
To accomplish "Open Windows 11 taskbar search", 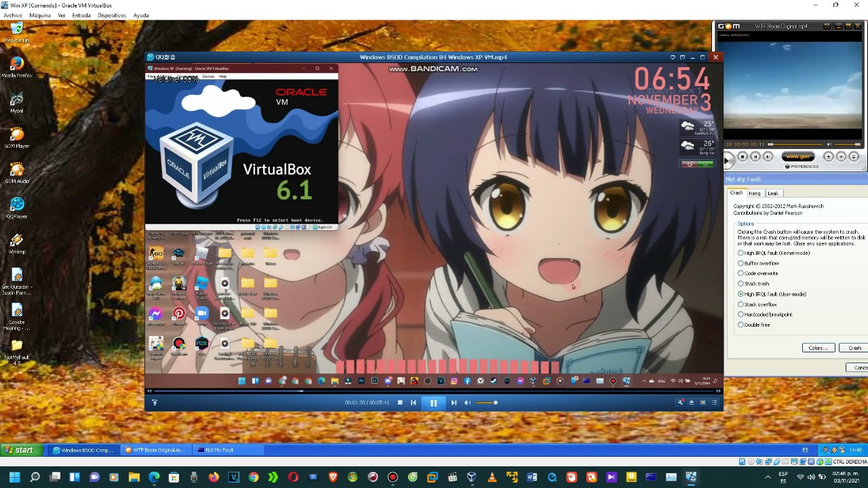I will point(35,477).
